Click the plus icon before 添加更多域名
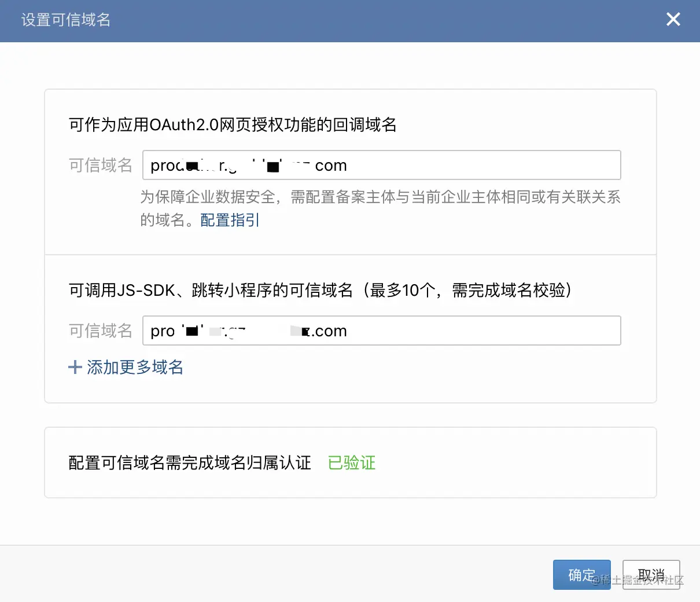Screen dimensions: 700x602 coord(75,367)
